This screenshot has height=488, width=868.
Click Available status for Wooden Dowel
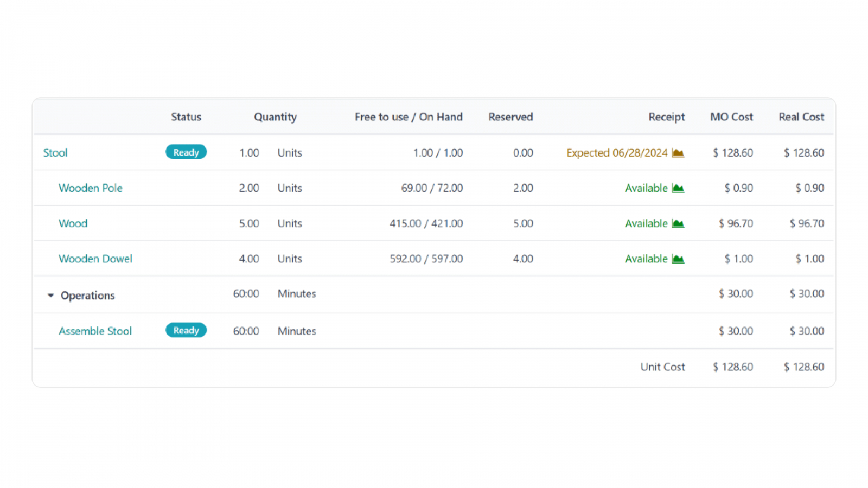tap(646, 259)
